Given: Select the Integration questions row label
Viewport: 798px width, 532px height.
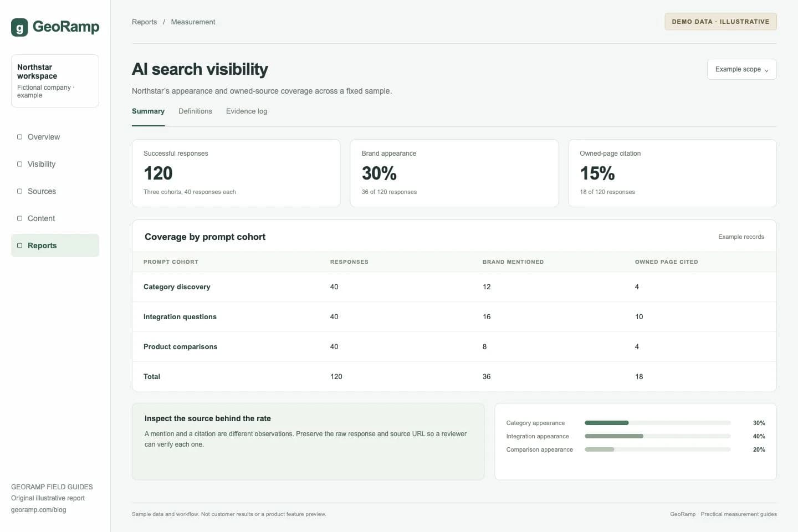Looking at the screenshot, I should pos(180,317).
